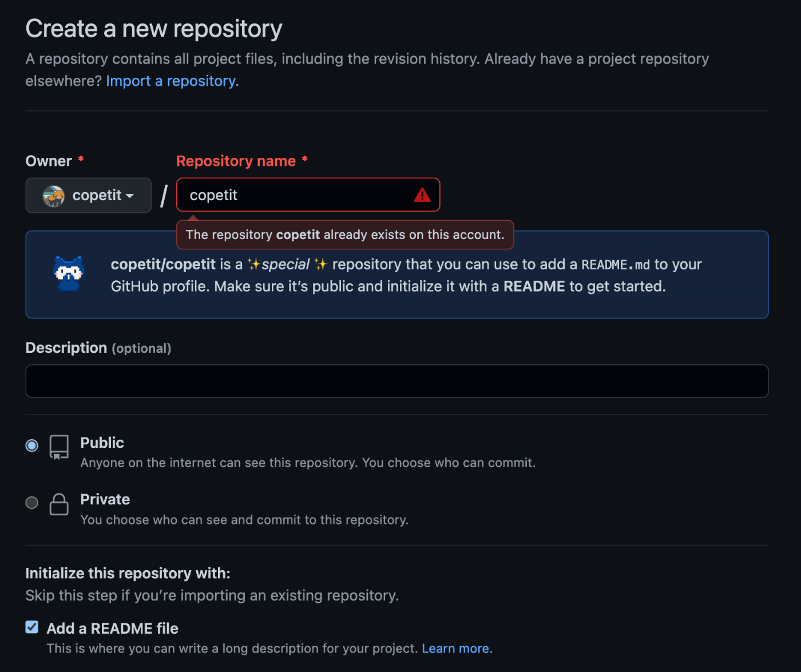Click the copetit/copetit special repository text
801x672 pixels.
[406, 275]
